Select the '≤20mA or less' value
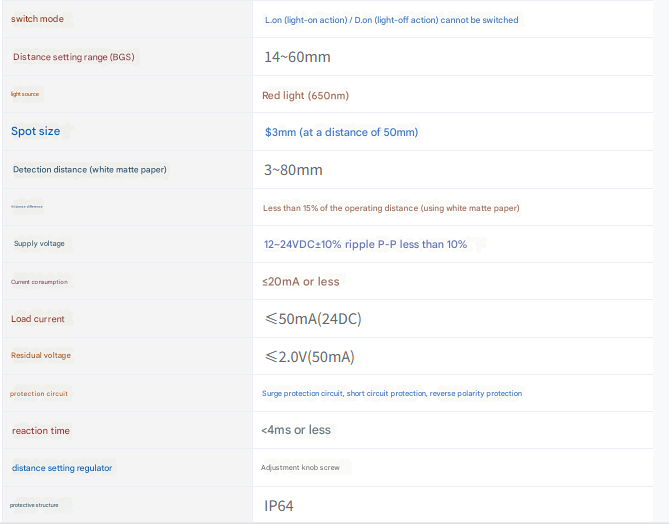 tap(300, 282)
